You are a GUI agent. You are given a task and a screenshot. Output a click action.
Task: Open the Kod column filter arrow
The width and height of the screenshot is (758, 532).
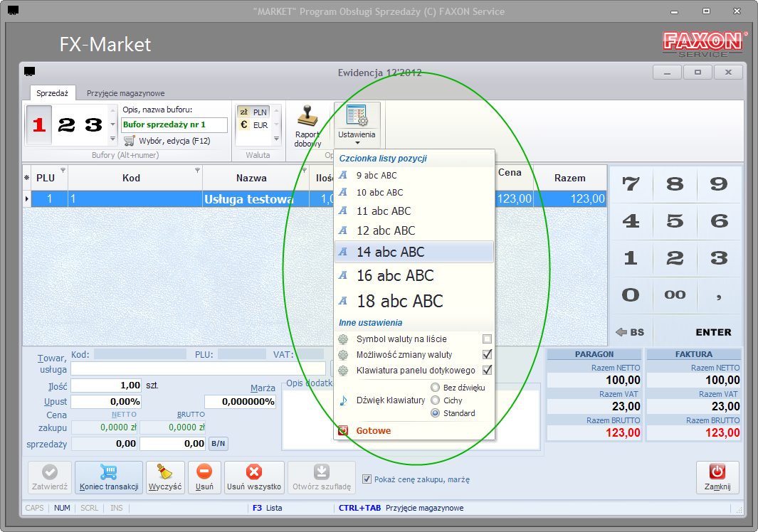click(197, 171)
